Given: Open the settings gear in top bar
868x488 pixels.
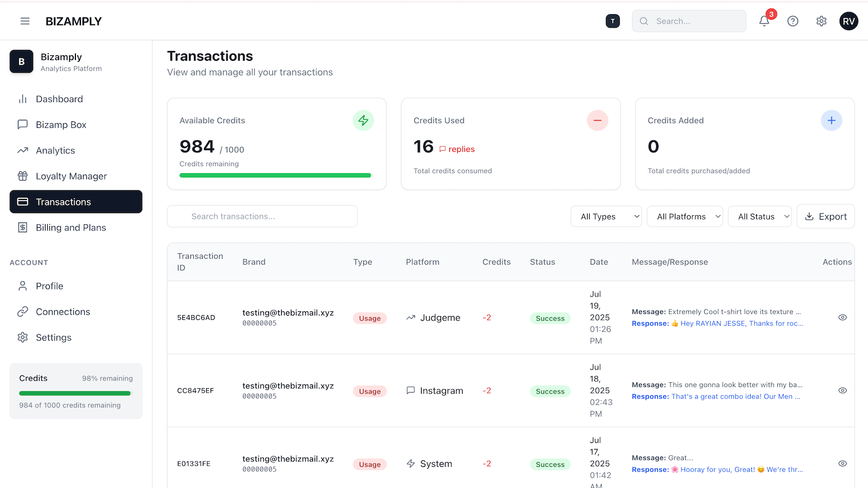Looking at the screenshot, I should 821,21.
